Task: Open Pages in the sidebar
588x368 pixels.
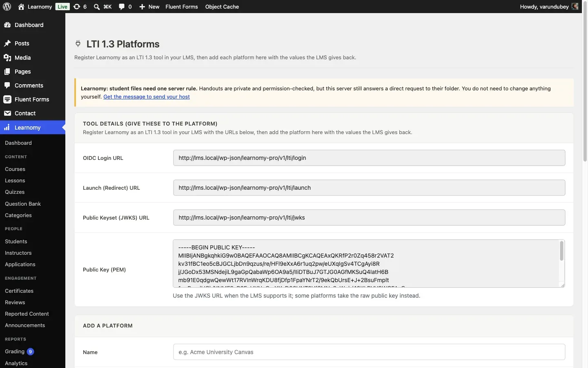Action: (23, 72)
